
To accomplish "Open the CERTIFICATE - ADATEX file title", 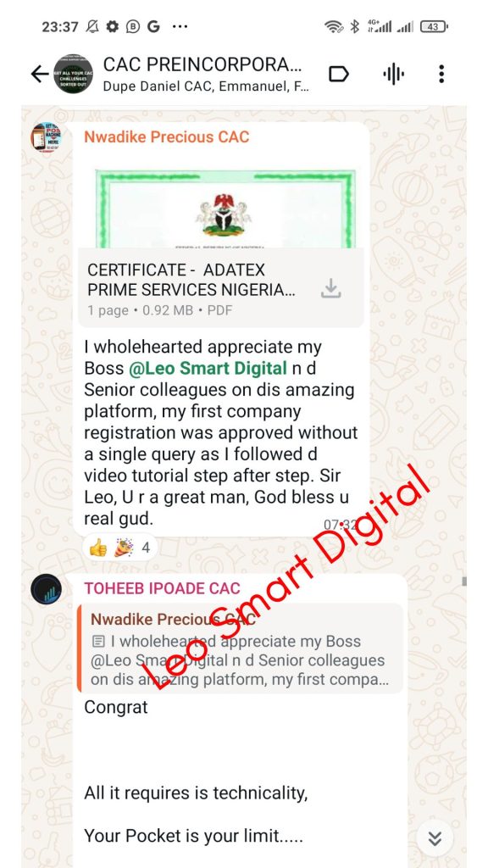I will (x=191, y=280).
